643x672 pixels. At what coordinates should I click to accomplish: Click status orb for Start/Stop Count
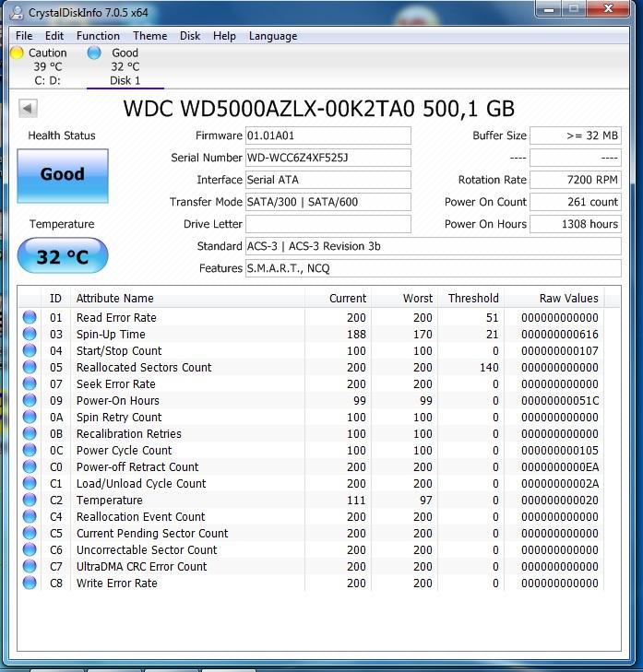pyautogui.click(x=30, y=350)
